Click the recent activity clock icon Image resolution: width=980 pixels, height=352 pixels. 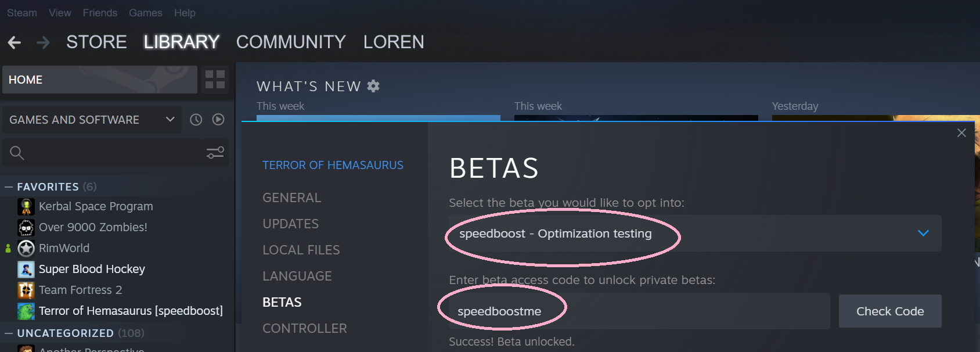196,120
